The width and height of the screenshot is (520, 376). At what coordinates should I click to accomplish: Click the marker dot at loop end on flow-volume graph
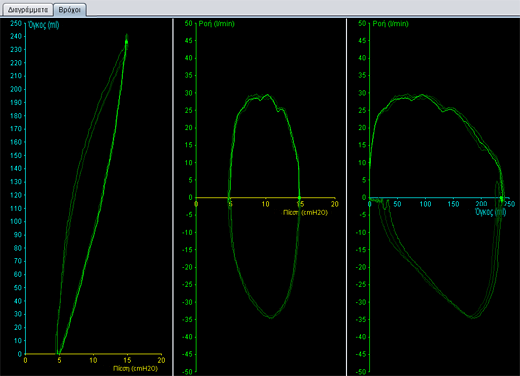[501, 198]
